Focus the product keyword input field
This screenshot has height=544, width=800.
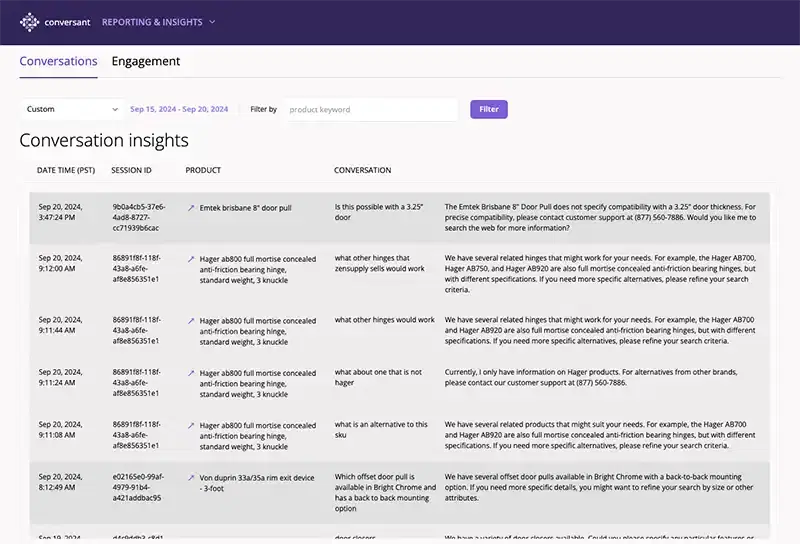(x=371, y=109)
